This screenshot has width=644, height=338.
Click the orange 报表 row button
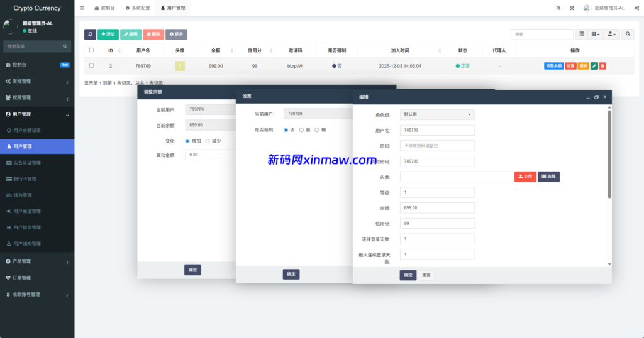tap(583, 66)
